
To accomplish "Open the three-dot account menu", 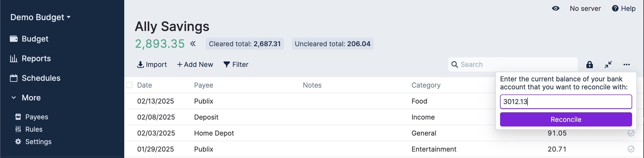I will tap(627, 65).
